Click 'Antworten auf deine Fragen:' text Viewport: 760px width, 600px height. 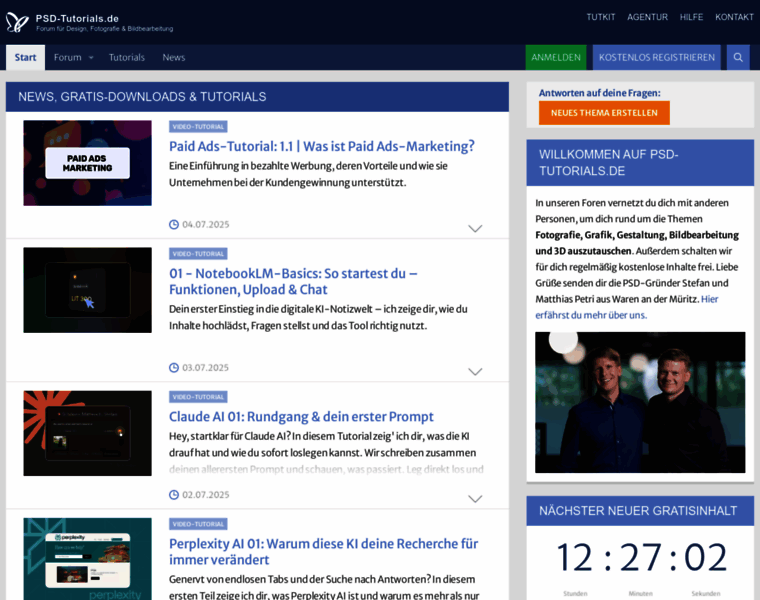tap(600, 93)
